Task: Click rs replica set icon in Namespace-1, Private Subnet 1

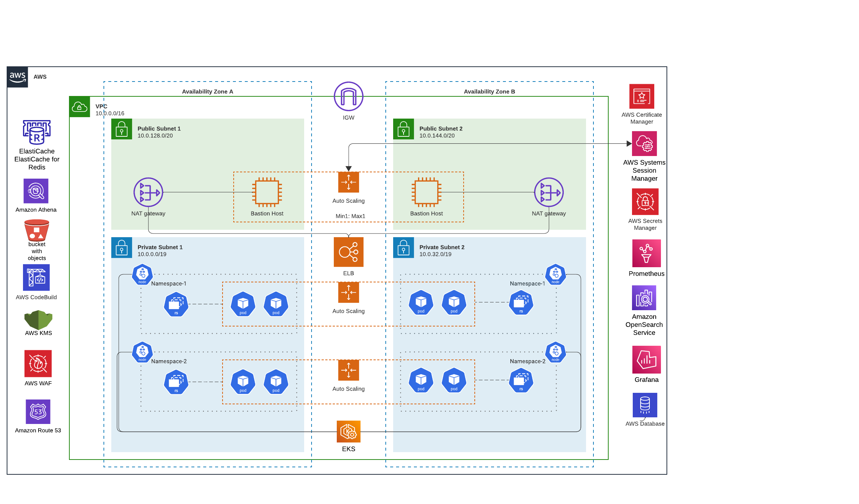Action: 176,304
